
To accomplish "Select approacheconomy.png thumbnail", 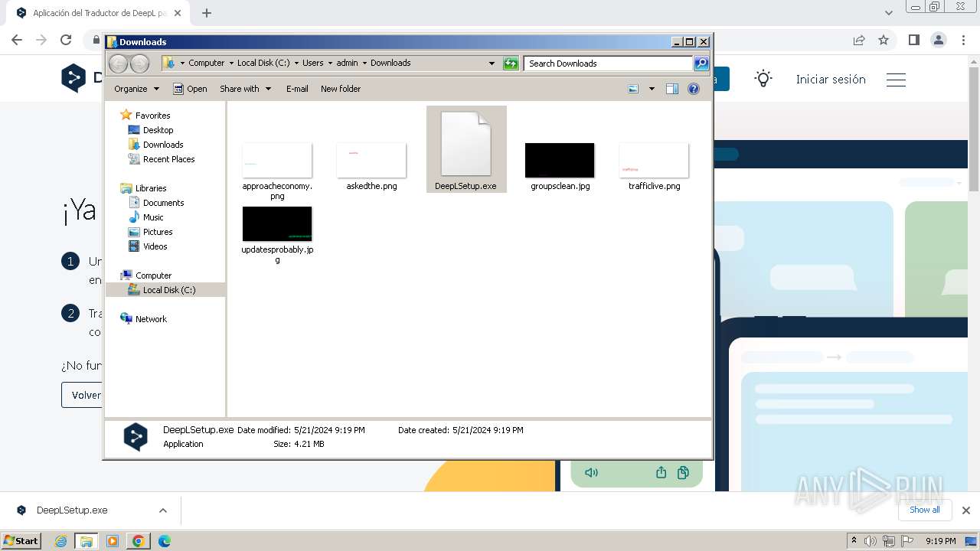I will [x=277, y=160].
